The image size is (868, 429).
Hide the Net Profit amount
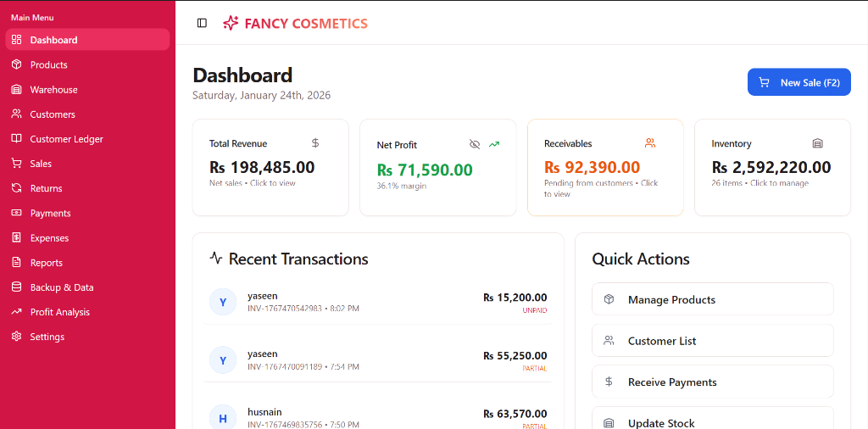coord(475,144)
